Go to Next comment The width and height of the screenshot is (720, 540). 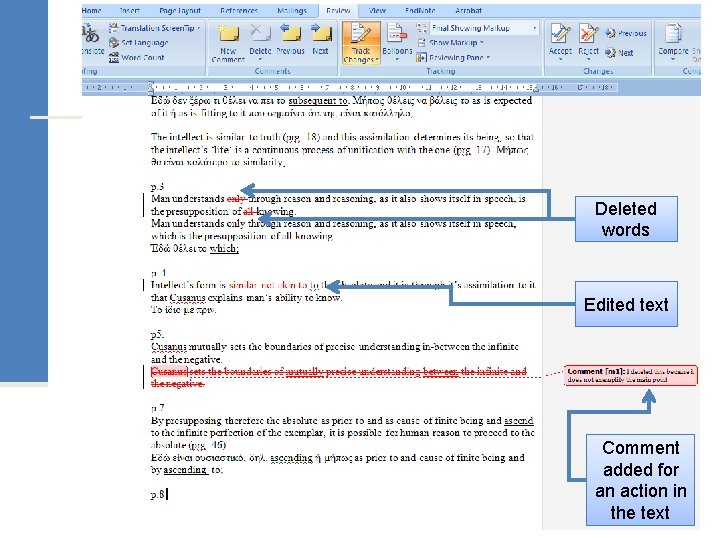(x=321, y=39)
